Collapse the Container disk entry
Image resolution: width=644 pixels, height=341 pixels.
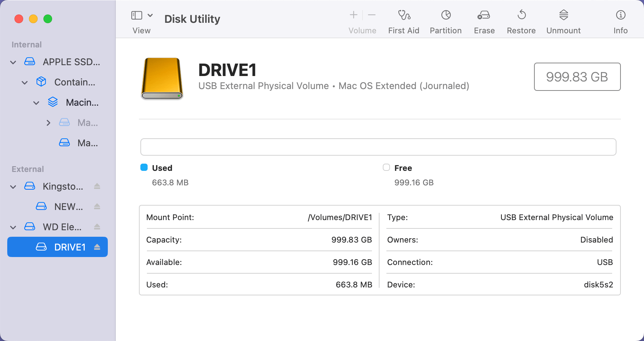point(24,82)
